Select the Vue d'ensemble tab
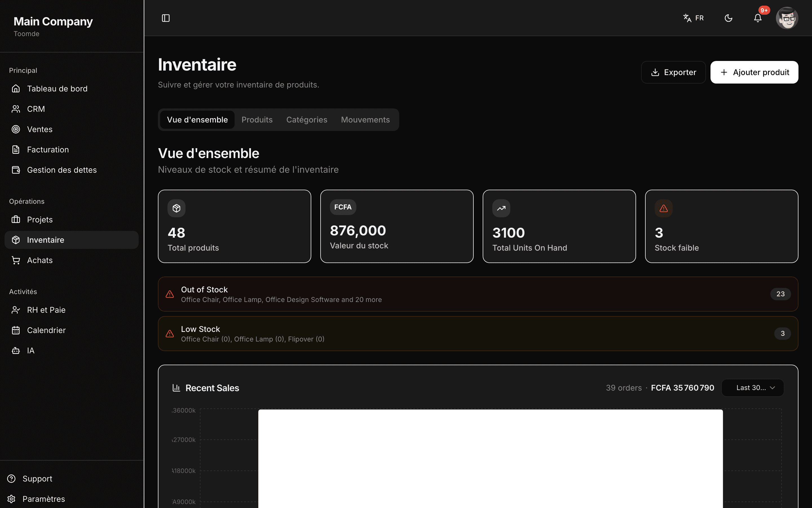 click(x=197, y=120)
